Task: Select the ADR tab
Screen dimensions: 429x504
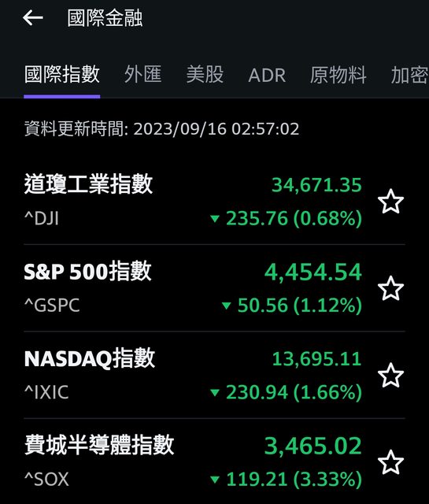Action: [267, 76]
